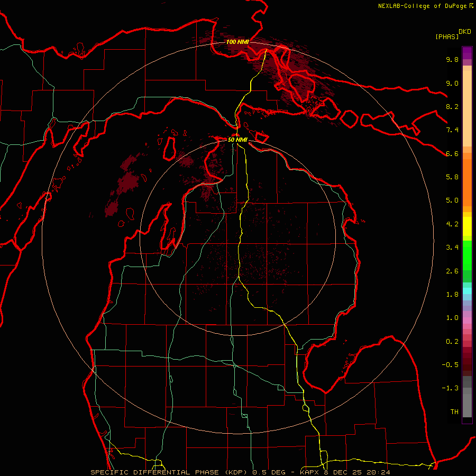Select the '9.8' legend value
Image resolution: width=476 pixels, height=476 pixels.
(452, 59)
